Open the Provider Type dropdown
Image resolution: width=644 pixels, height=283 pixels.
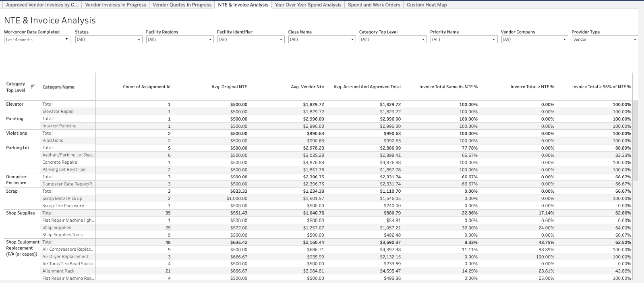click(604, 40)
